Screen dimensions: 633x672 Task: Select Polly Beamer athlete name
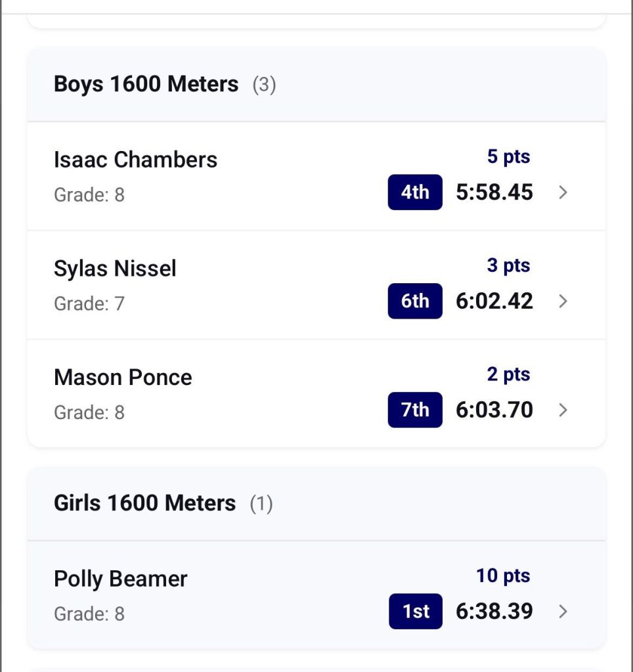point(120,579)
